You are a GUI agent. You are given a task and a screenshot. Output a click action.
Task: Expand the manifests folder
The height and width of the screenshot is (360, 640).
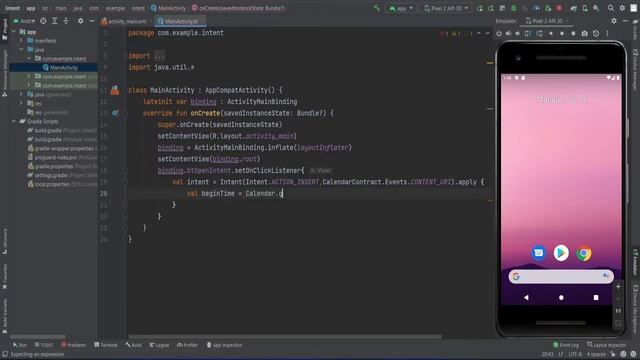coord(22,41)
